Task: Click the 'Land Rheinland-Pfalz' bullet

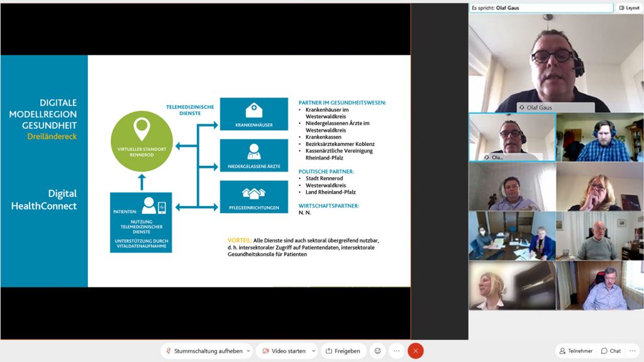Action: click(331, 192)
